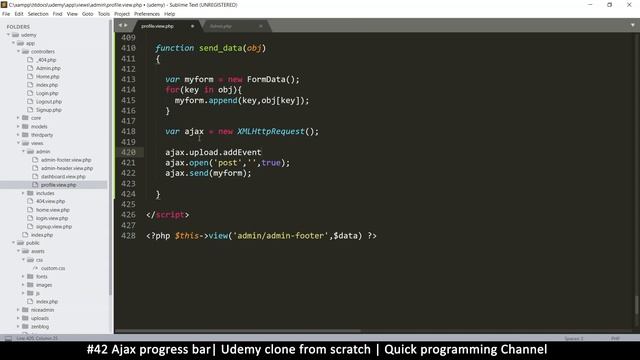Click unsaved-dot on profile.view.php tab

click(192, 26)
